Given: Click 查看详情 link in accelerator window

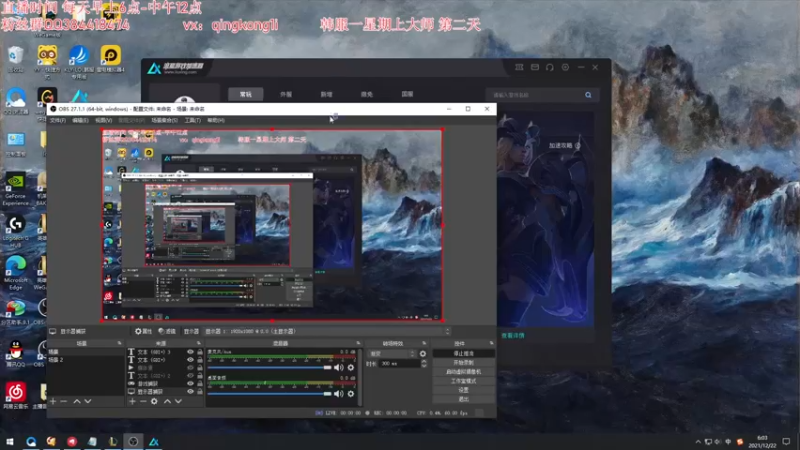Looking at the screenshot, I should tap(513, 335).
